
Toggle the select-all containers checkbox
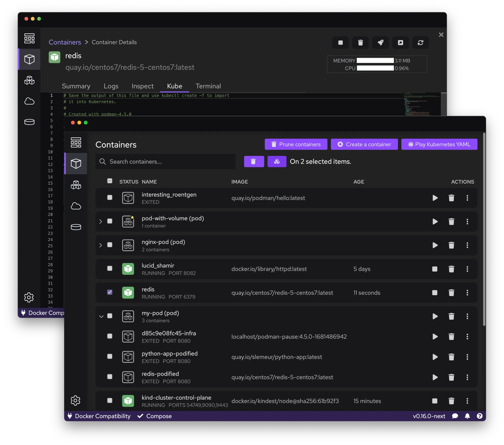coord(110,181)
